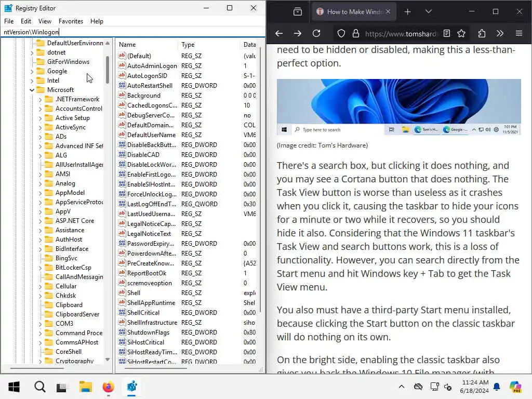Reload the Firefox page
532x399 pixels.
316,33
